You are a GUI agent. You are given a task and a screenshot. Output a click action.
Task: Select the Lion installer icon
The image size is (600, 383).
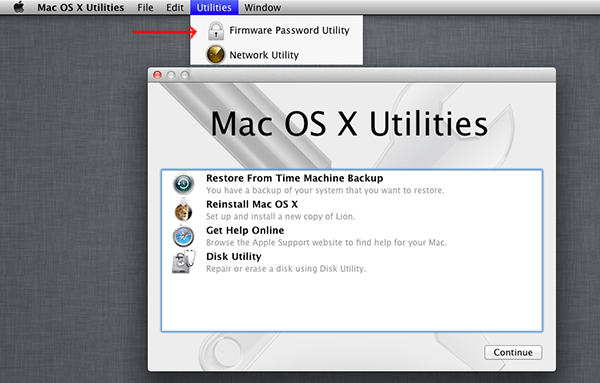point(183,210)
